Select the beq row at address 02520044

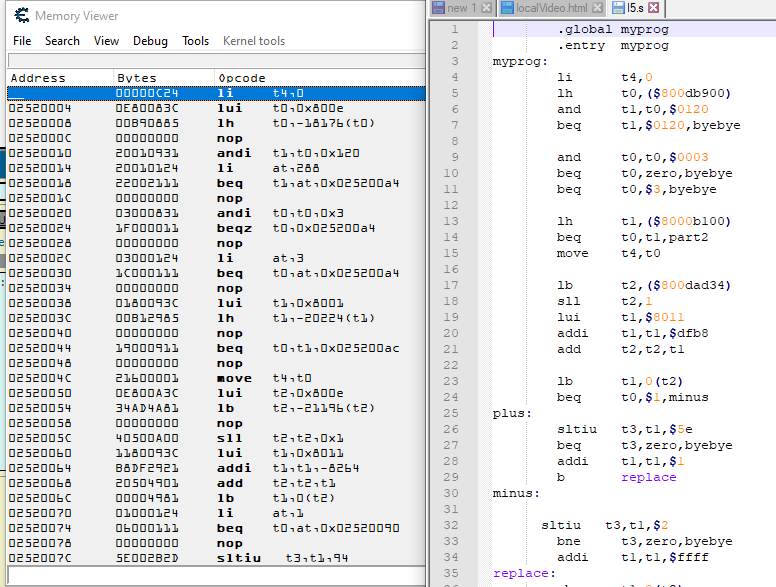click(216, 348)
